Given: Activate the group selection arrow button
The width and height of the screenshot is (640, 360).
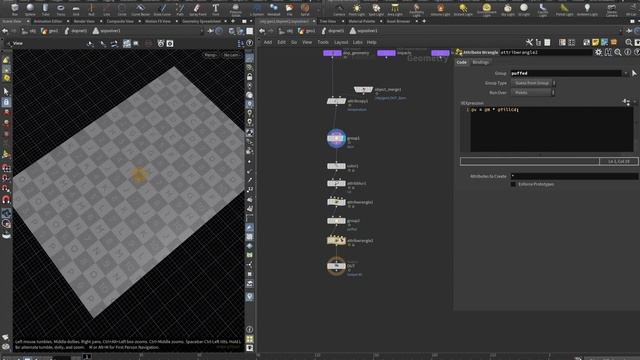Looking at the screenshot, I should click(634, 73).
